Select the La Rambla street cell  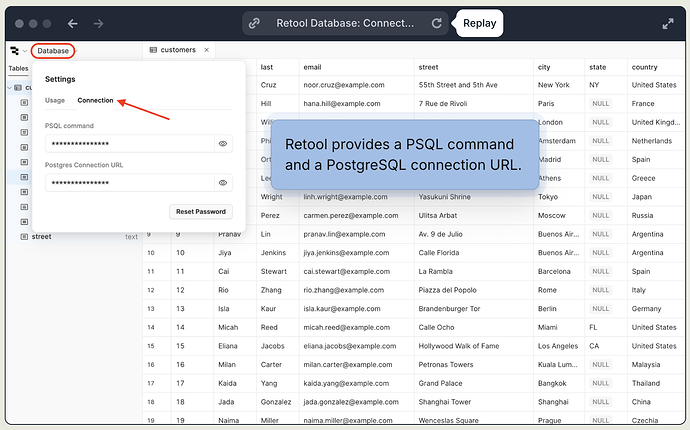click(473, 272)
